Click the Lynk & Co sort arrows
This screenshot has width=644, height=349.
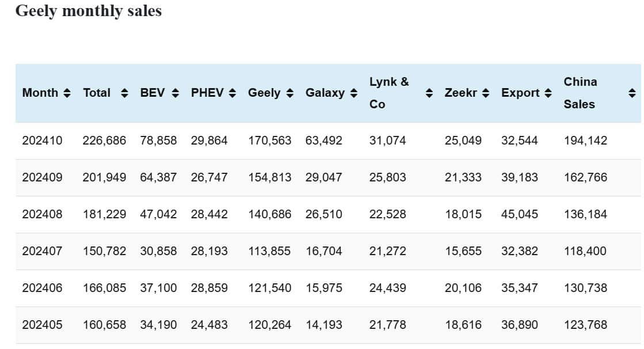tap(429, 93)
